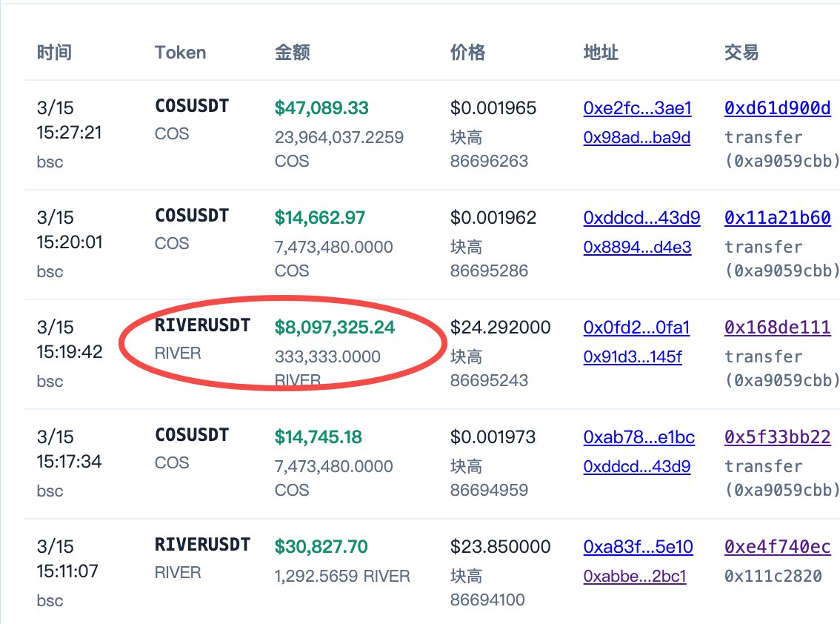Click the 金额 column header
The width and height of the screenshot is (840, 624).
(x=292, y=53)
